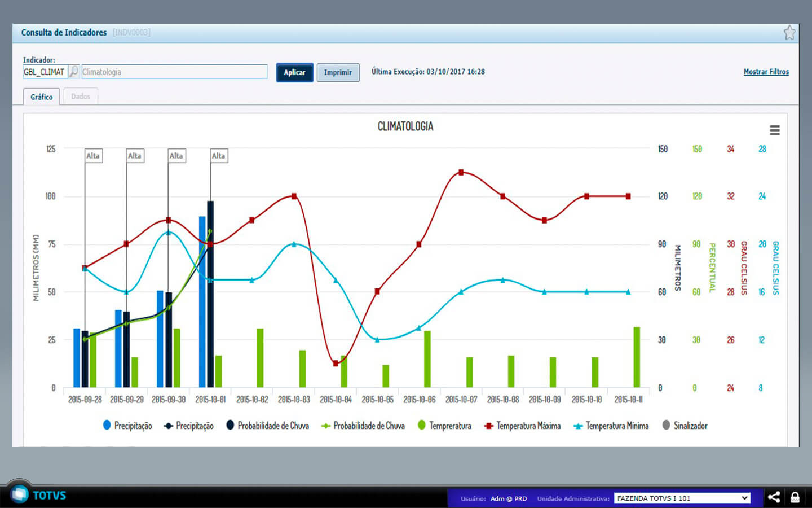The width and height of the screenshot is (812, 508).
Task: Open the Unidade Administrativa dropdown
Action: point(682,498)
